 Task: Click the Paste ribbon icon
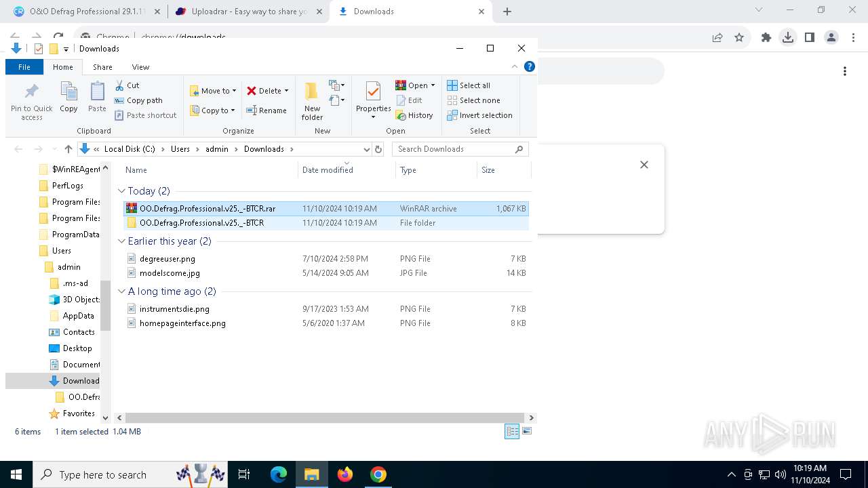97,97
